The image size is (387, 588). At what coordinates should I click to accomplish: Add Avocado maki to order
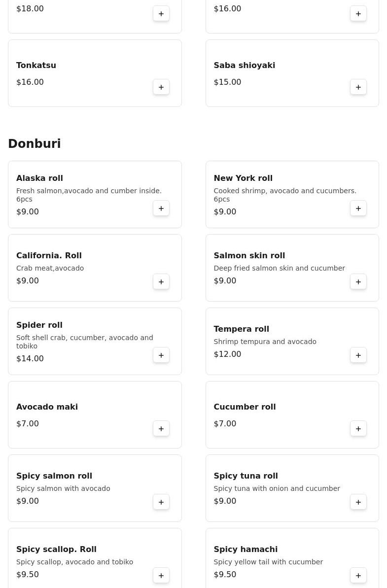pyautogui.click(x=161, y=429)
